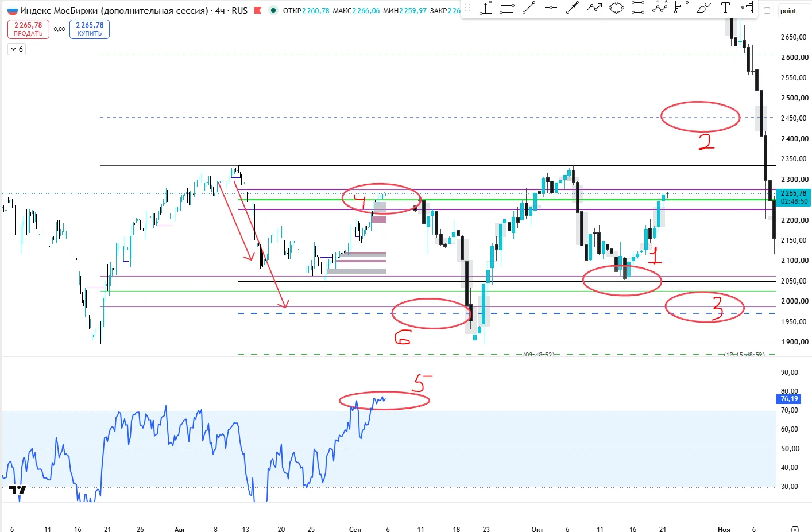
Task: Click the 1 900,00 price scale label
Action: point(794,342)
